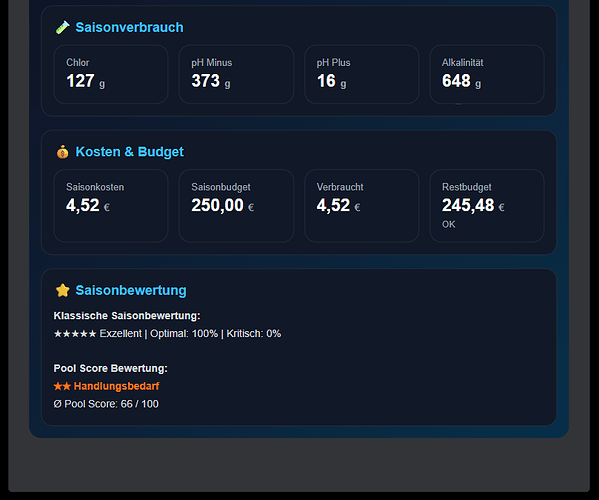This screenshot has width=599, height=500.
Task: Click the test tube icon beside Saisonverbrauch
Action: coord(63,28)
